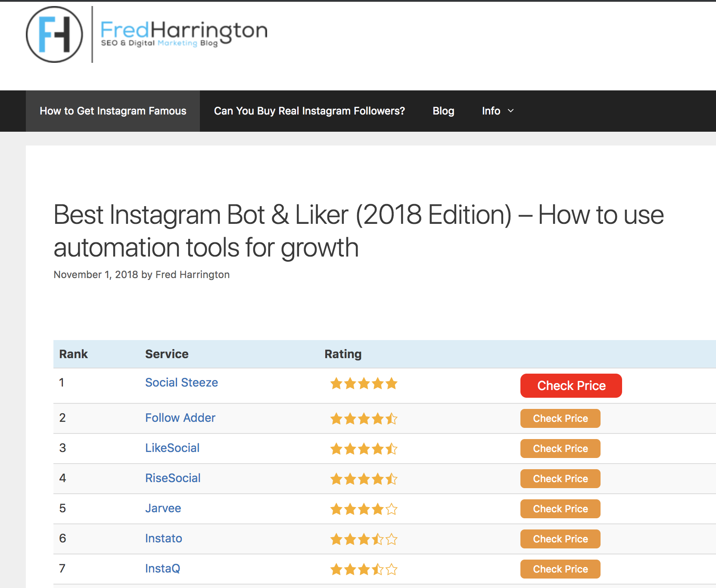Click the Rating column header
716x588 pixels.
[343, 354]
